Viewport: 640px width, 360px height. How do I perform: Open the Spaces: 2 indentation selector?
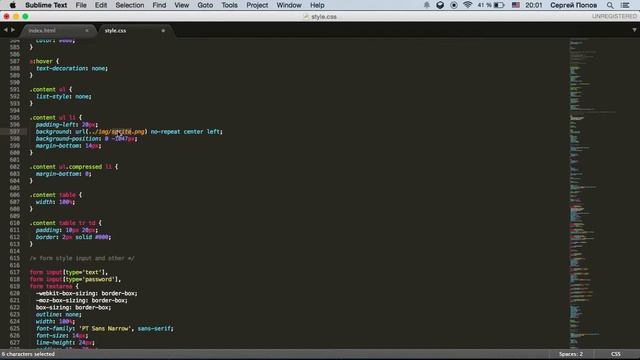click(571, 354)
